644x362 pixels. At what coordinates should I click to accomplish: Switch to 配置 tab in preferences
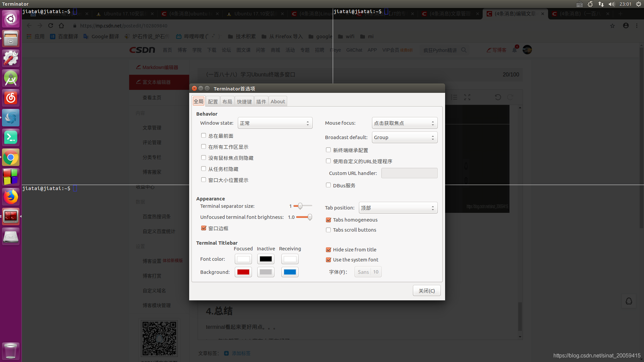pyautogui.click(x=213, y=101)
